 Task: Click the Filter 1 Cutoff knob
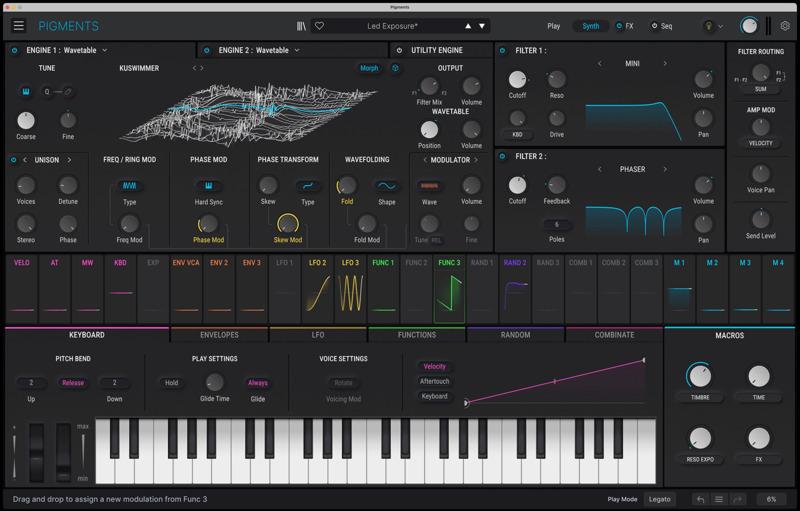(x=517, y=79)
